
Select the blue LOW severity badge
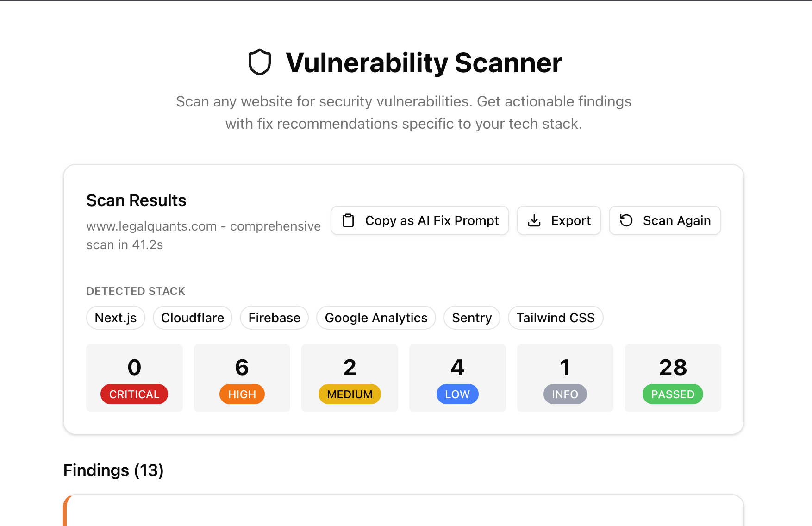(457, 394)
